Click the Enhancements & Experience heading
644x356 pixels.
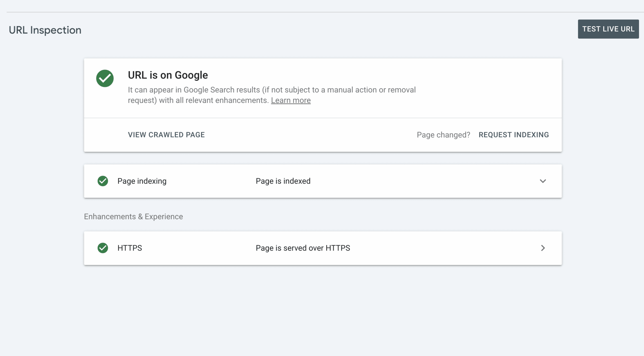pyautogui.click(x=133, y=217)
